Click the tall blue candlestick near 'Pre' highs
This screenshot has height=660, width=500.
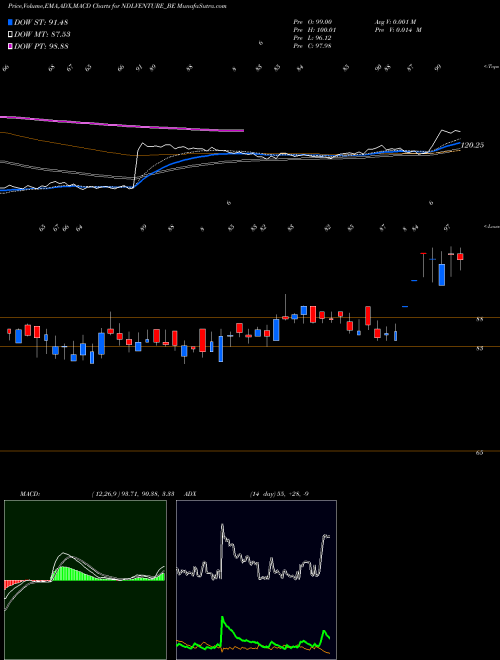pyautogui.click(x=441, y=275)
